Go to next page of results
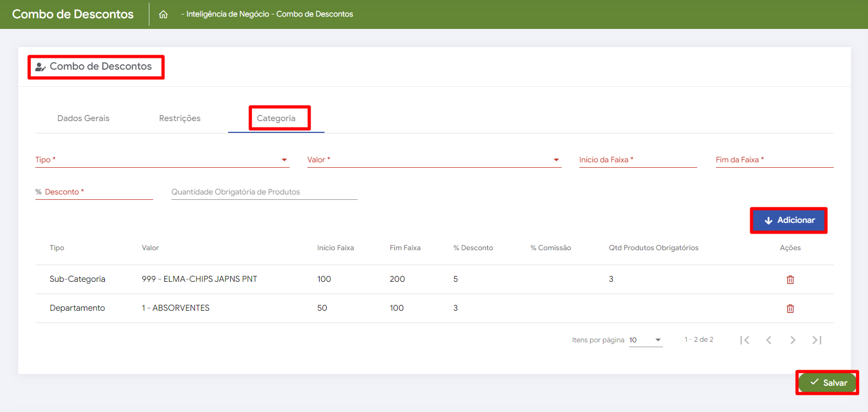This screenshot has width=868, height=412. (x=792, y=340)
